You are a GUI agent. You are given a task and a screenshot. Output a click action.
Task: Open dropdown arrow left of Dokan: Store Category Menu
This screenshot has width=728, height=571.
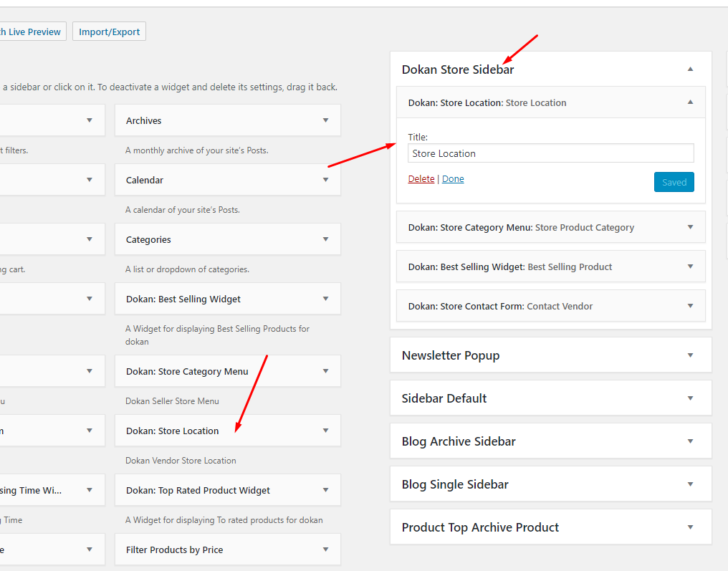click(x=90, y=371)
